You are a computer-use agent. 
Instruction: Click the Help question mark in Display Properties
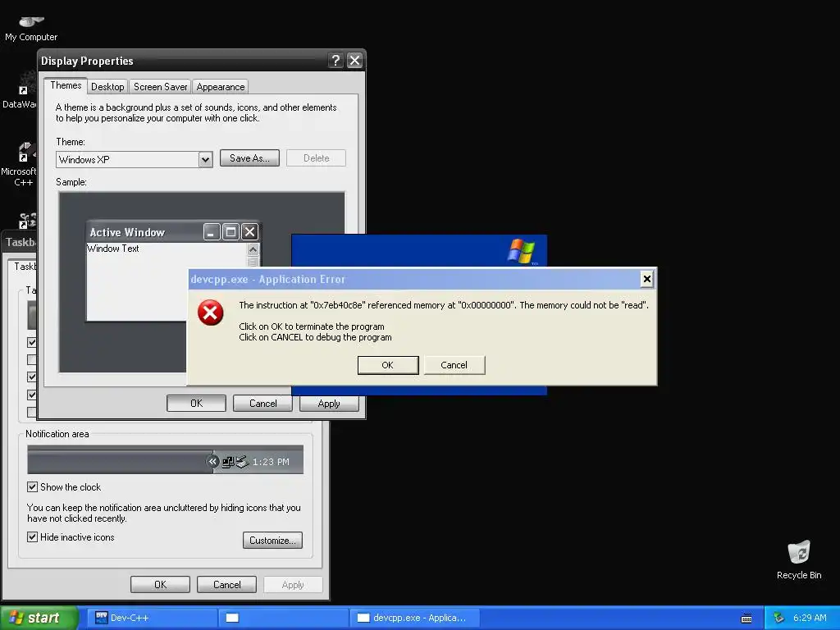(336, 61)
